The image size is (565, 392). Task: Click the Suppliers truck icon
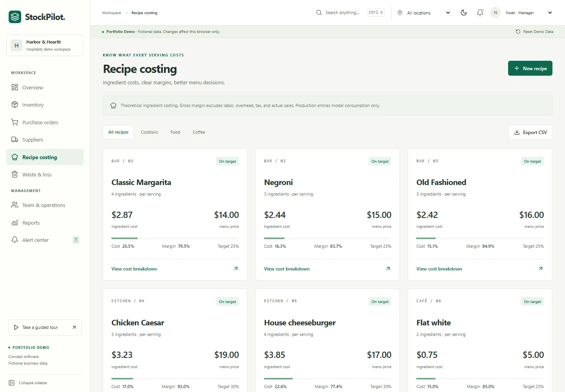15,140
